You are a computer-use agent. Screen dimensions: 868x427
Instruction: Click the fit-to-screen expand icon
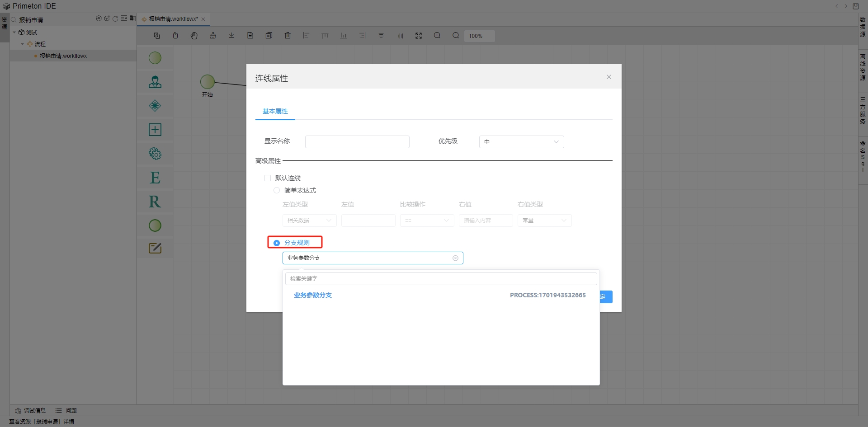pyautogui.click(x=419, y=36)
